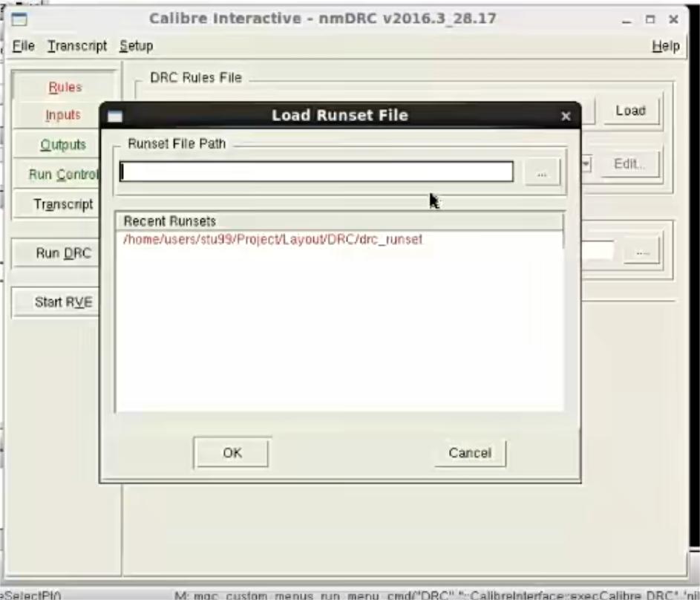Confirm with OK in Load Runset dialog
700x600 pixels.
(x=232, y=453)
